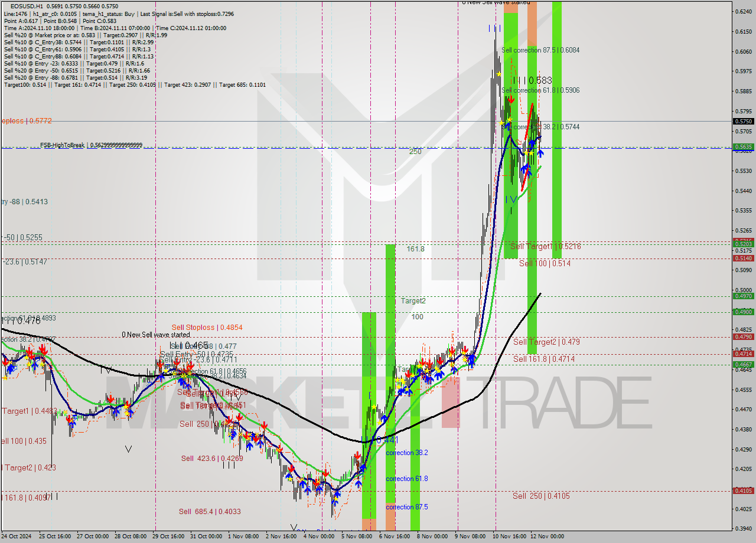The image size is (756, 543).
Task: Click the green price tag 0.4970
Action: 742,296
